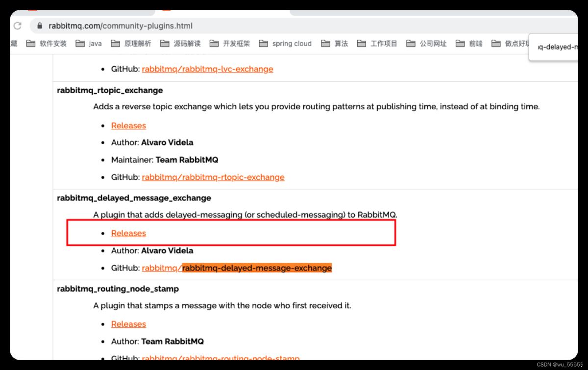Open rabbitmq/rabbitmq-rtopic-exchange GitHub link

click(x=213, y=177)
